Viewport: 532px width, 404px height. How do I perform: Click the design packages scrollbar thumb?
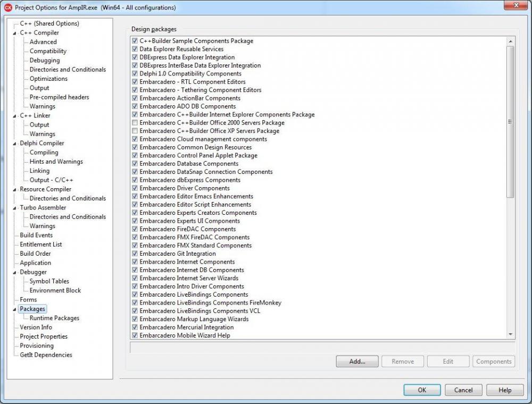pos(510,122)
